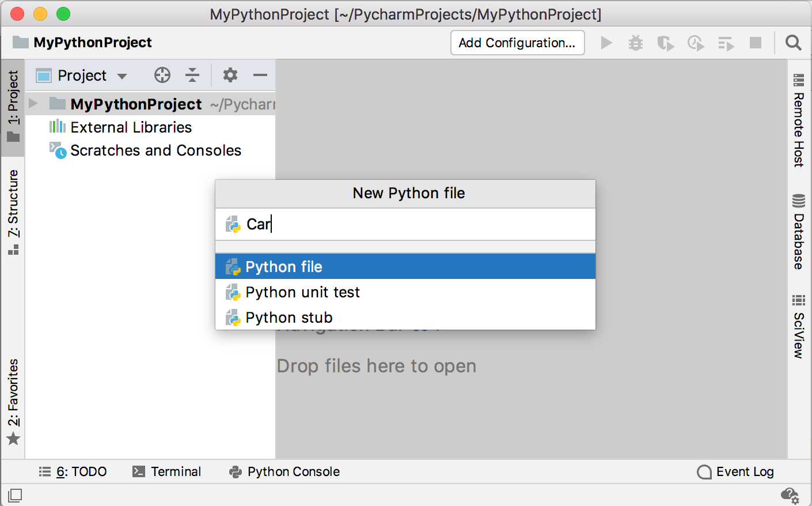812x506 pixels.
Task: Open the Favorites sidebar tab
Action: (x=13, y=398)
